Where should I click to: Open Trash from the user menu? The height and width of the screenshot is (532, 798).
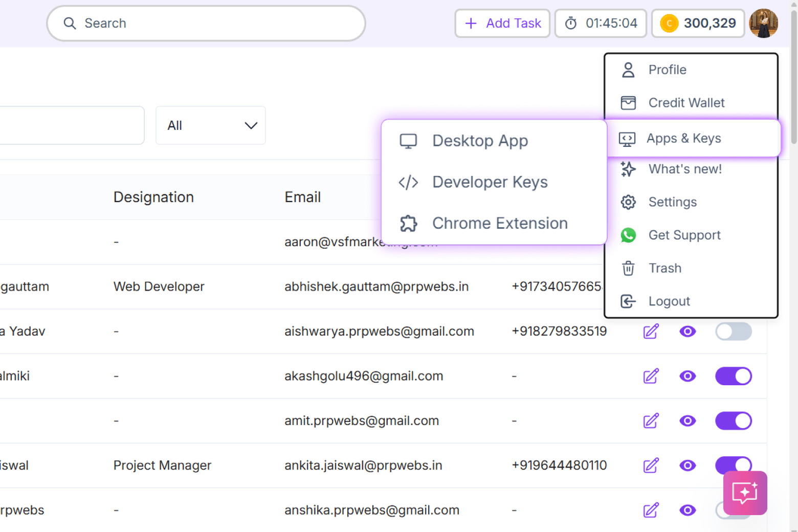coord(691,268)
